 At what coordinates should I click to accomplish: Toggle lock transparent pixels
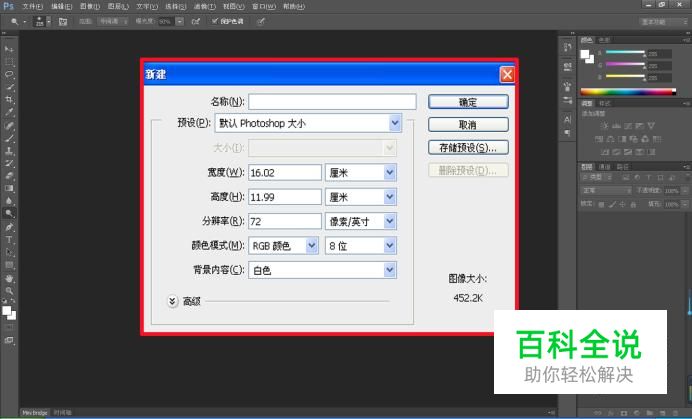point(601,204)
